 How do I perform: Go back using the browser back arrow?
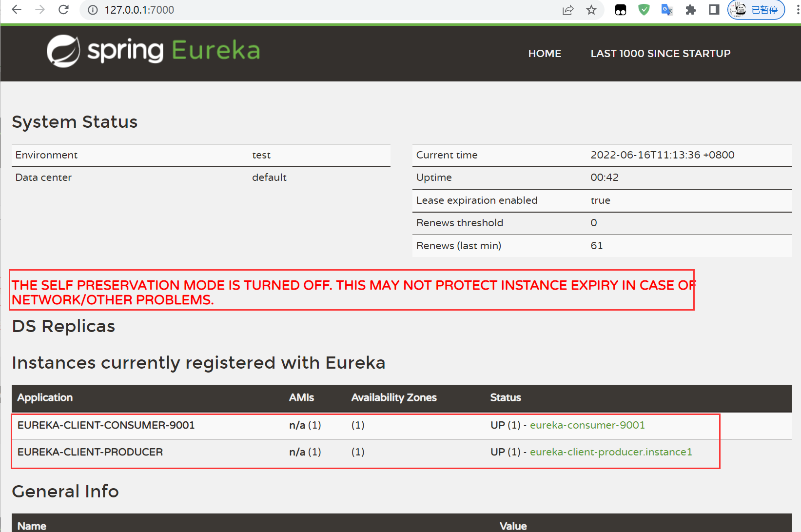click(x=17, y=10)
